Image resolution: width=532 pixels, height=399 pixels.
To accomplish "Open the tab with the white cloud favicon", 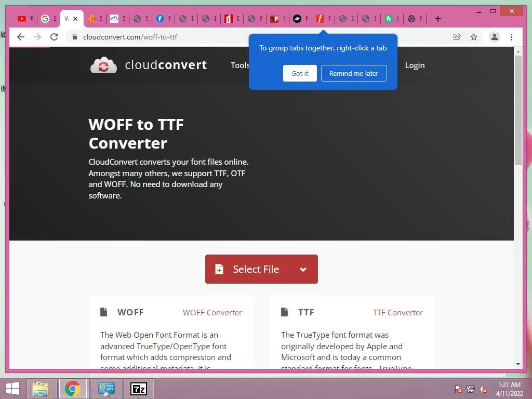I will pos(117,19).
